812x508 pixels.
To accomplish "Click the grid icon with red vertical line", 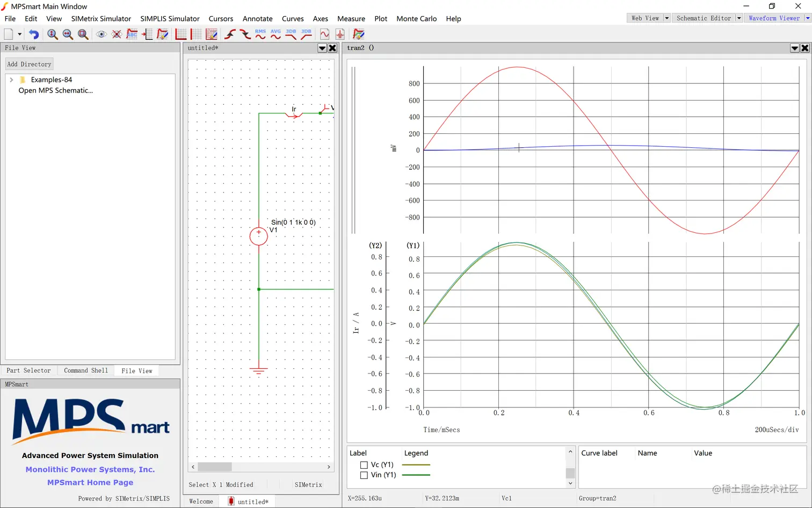I will pos(197,34).
